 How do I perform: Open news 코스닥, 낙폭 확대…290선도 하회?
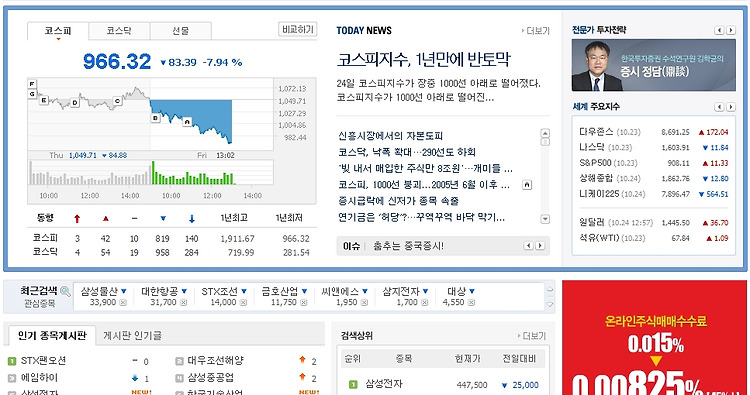407,152
